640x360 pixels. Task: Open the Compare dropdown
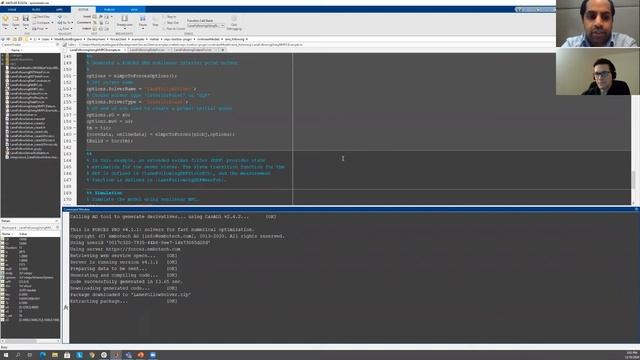43,23
